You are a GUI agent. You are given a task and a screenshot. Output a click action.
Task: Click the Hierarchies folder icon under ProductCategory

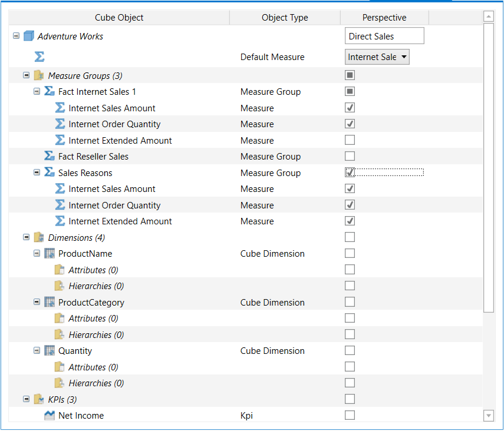60,334
